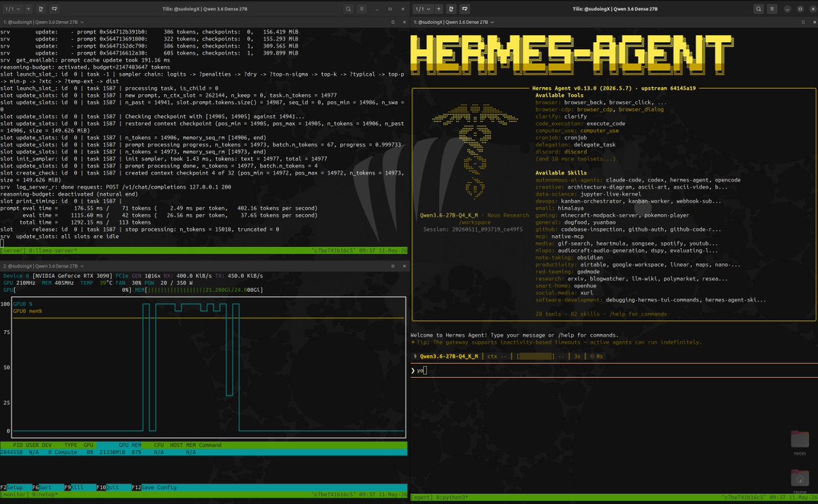Open the notes folder on desktop
This screenshot has height=504, width=818.
click(x=800, y=443)
